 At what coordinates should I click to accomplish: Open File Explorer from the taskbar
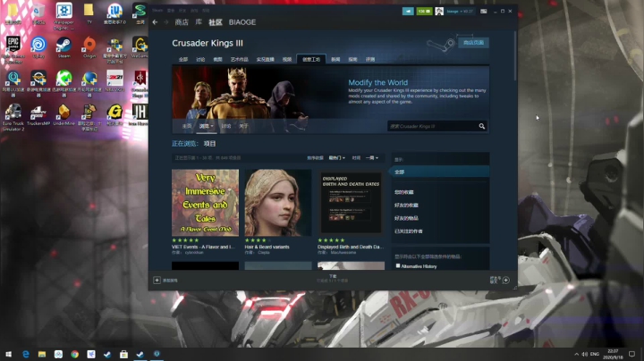click(x=42, y=354)
